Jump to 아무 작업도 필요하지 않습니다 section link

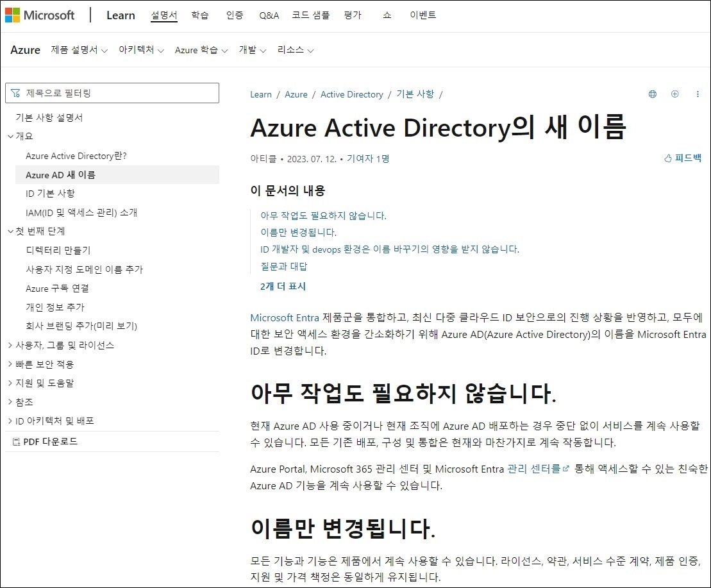click(x=323, y=216)
